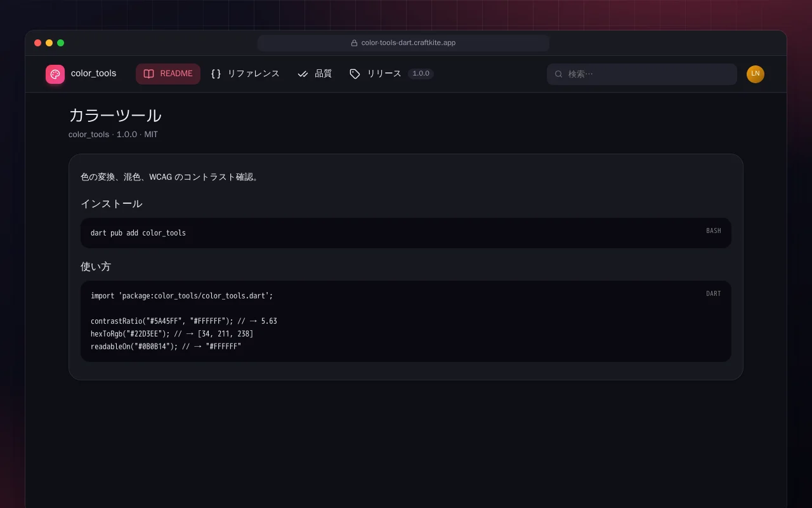812x508 pixels.
Task: Switch to the README tab
Action: click(168, 74)
